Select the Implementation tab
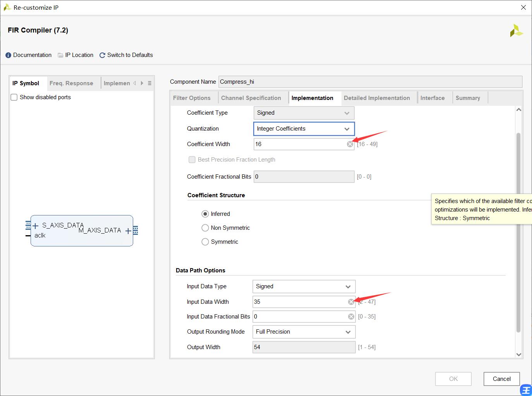 point(312,98)
